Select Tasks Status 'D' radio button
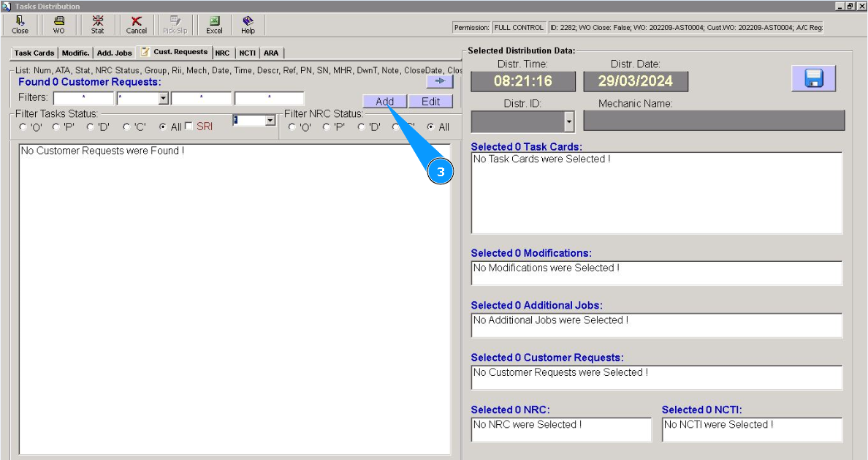This screenshot has width=868, height=460. [91, 127]
